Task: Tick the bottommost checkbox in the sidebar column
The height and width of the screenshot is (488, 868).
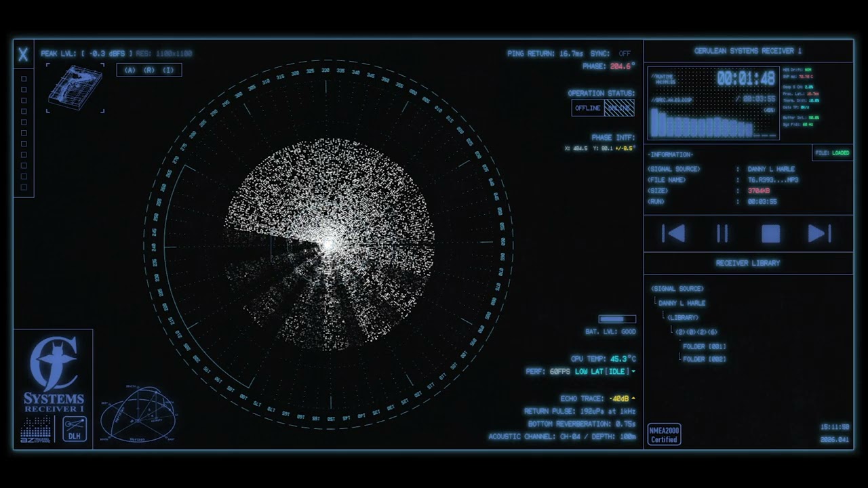Action: pyautogui.click(x=24, y=187)
